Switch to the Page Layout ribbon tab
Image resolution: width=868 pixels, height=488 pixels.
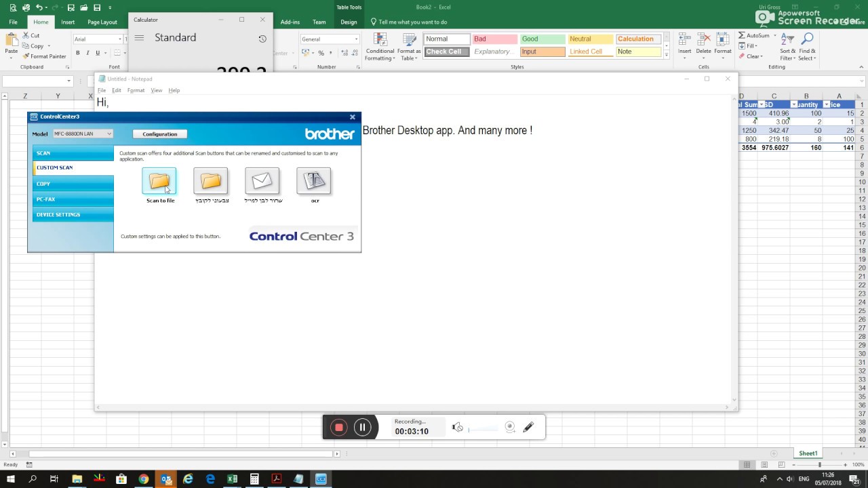(x=102, y=22)
